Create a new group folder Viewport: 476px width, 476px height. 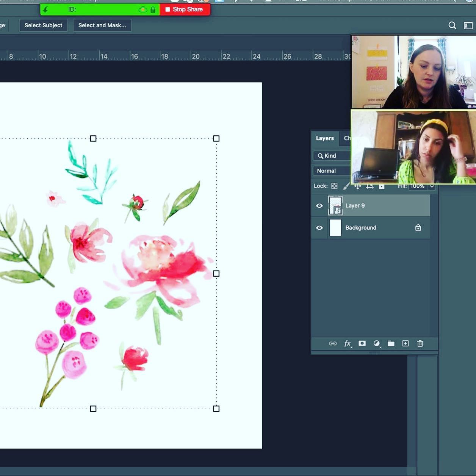[391, 343]
